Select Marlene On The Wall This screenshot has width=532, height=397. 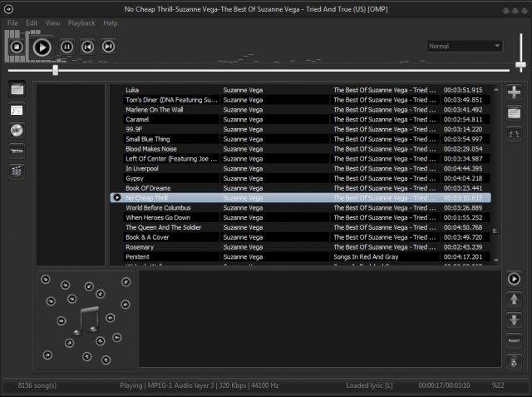(x=300, y=110)
